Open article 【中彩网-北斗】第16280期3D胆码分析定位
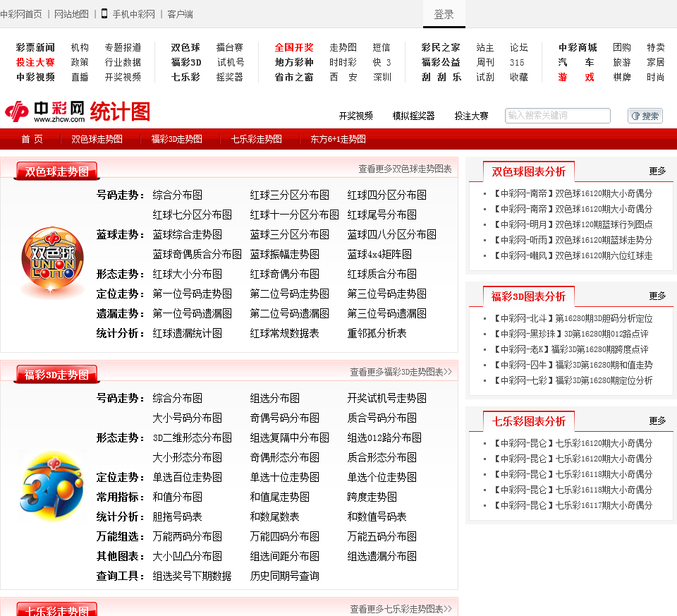 coord(573,318)
